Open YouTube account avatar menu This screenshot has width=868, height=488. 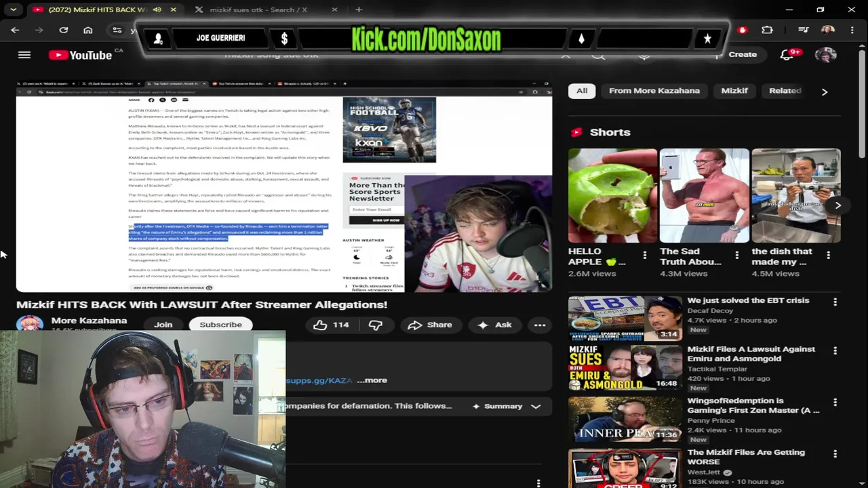coord(825,55)
